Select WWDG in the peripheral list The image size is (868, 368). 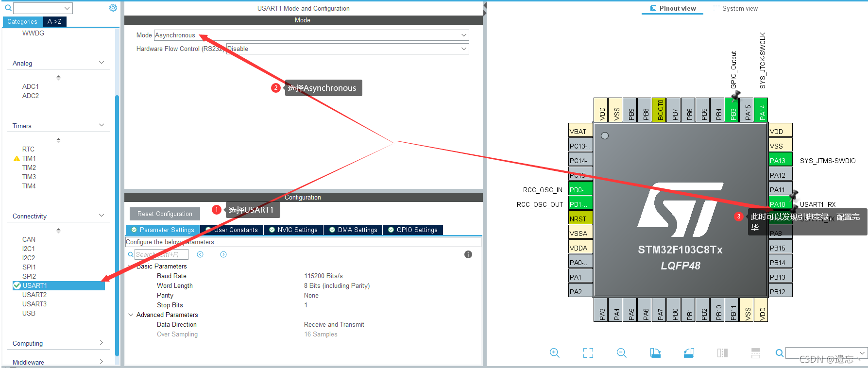point(33,33)
